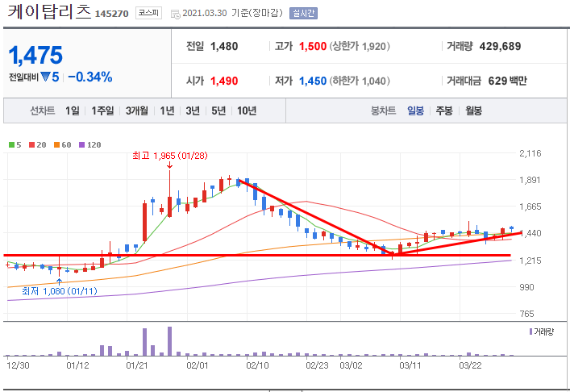Select the 일봉 candle chart

pyautogui.click(x=415, y=111)
